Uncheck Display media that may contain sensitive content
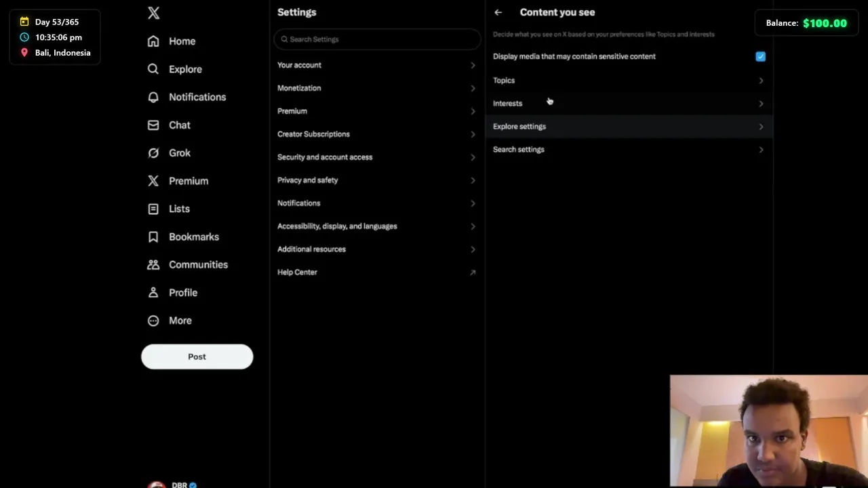The image size is (868, 488). point(760,56)
